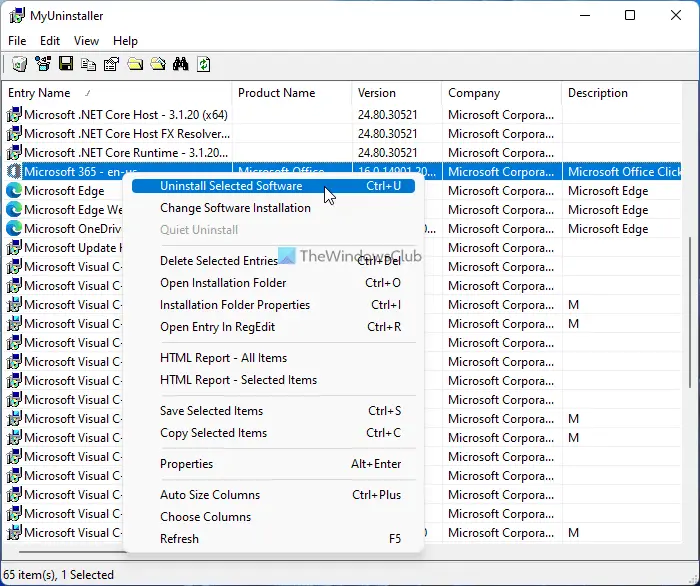
Task: Click the vertical scrollbar thumb of the list
Action: pos(690,312)
